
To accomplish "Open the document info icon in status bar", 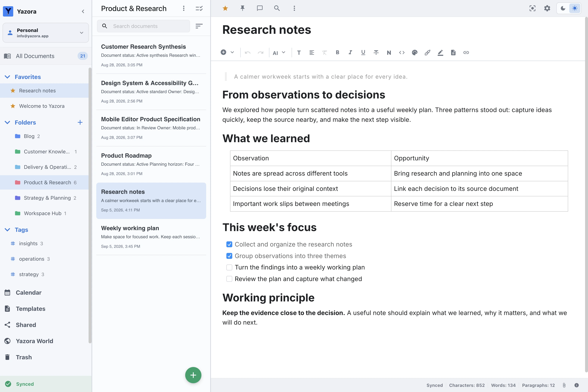I will pyautogui.click(x=576, y=385).
